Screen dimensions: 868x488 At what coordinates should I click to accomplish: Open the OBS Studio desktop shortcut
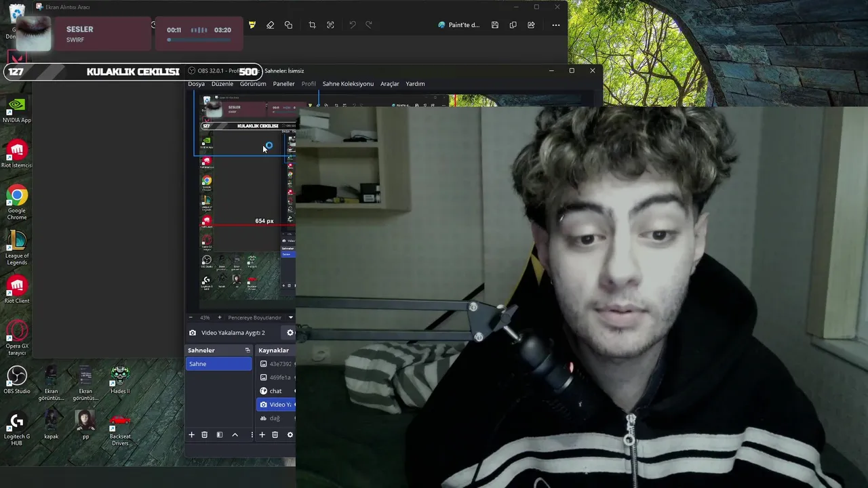click(17, 380)
